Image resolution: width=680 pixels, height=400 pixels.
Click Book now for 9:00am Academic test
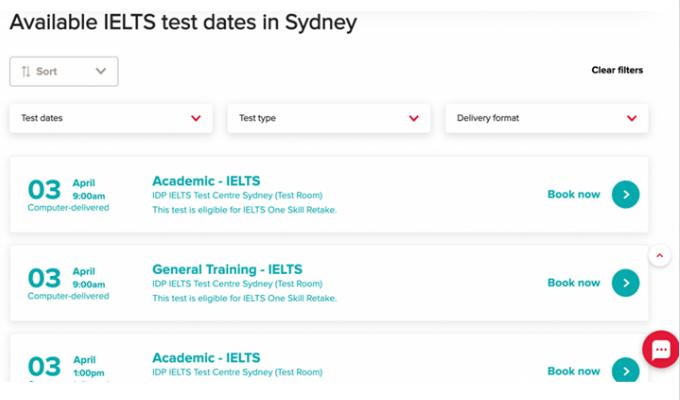(574, 195)
